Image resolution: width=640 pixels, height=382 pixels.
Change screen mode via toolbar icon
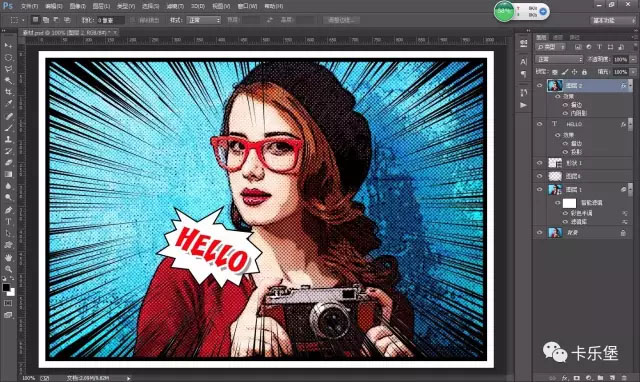[x=8, y=315]
